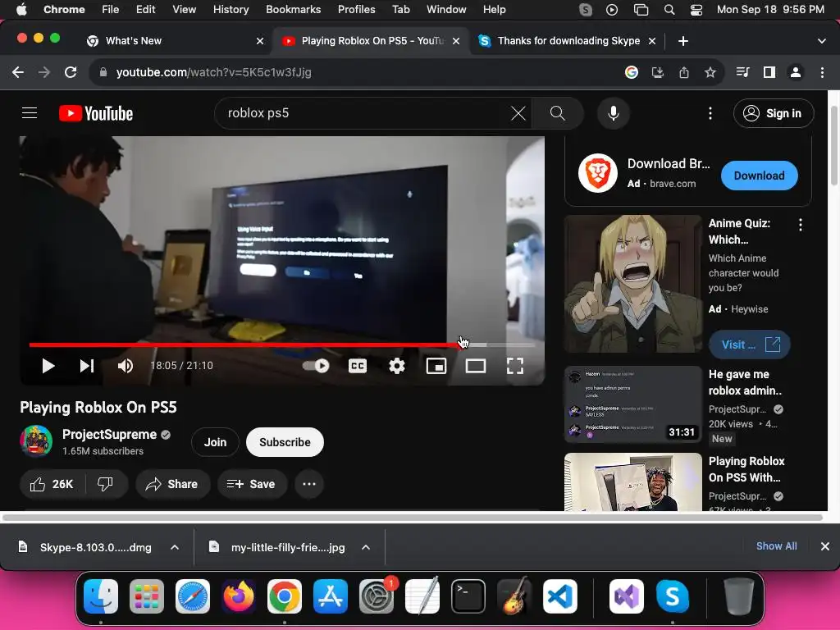Close the What's New tab
The image size is (840, 630).
pos(260,41)
